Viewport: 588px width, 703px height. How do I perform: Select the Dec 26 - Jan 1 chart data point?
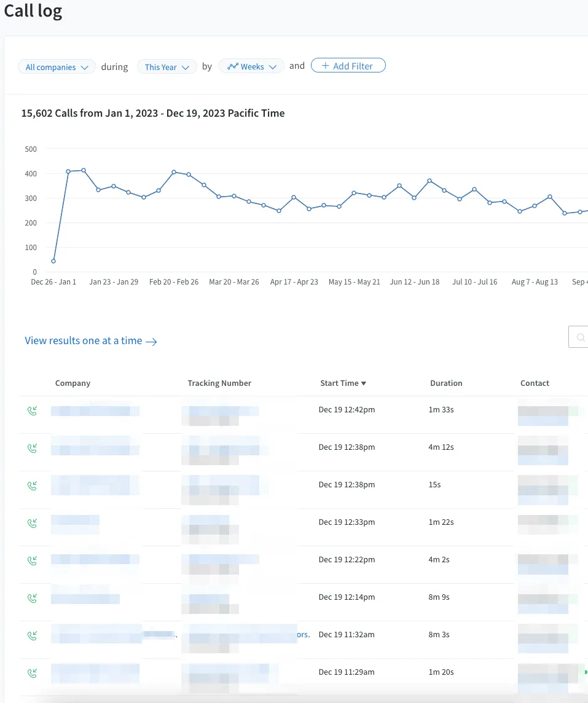53,261
